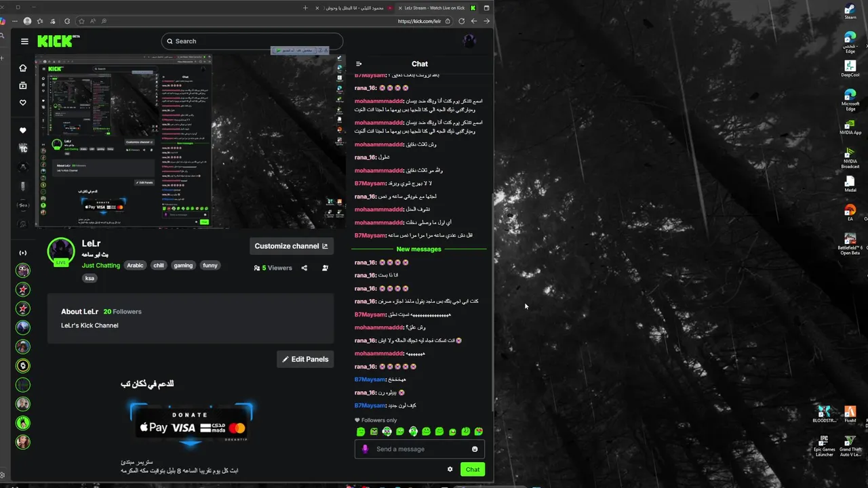Select the gaming tag
868x488 pixels.
(x=184, y=266)
